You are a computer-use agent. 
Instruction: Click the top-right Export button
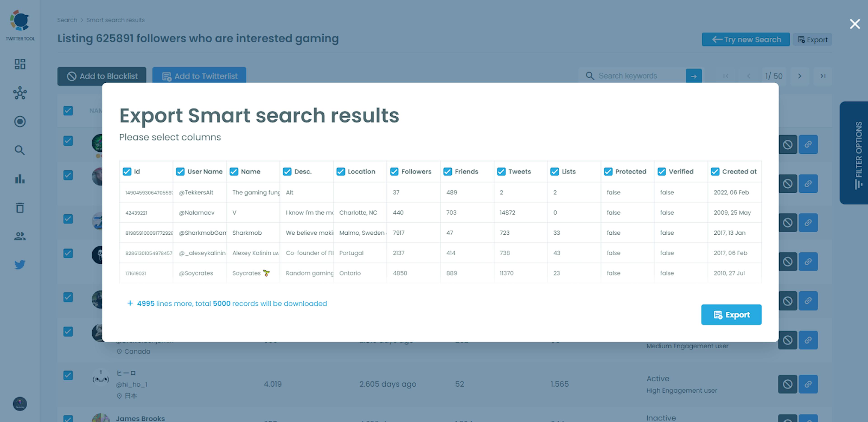click(812, 40)
